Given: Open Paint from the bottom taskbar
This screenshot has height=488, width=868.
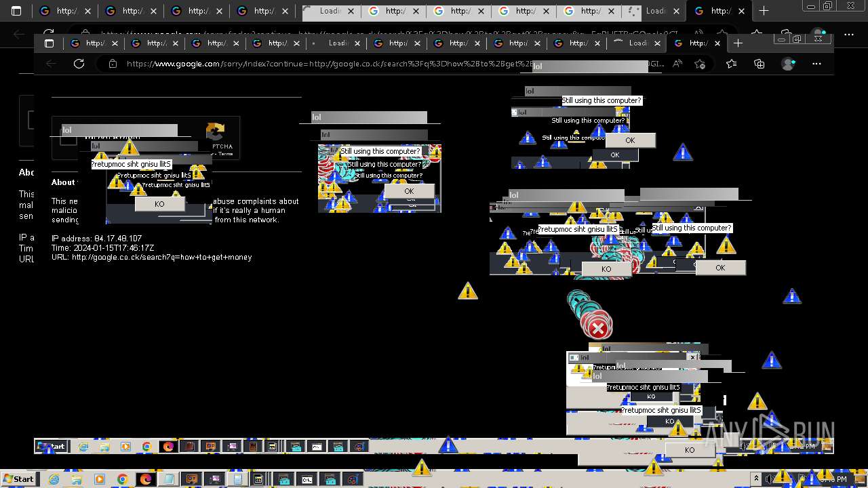Looking at the screenshot, I should 353,479.
